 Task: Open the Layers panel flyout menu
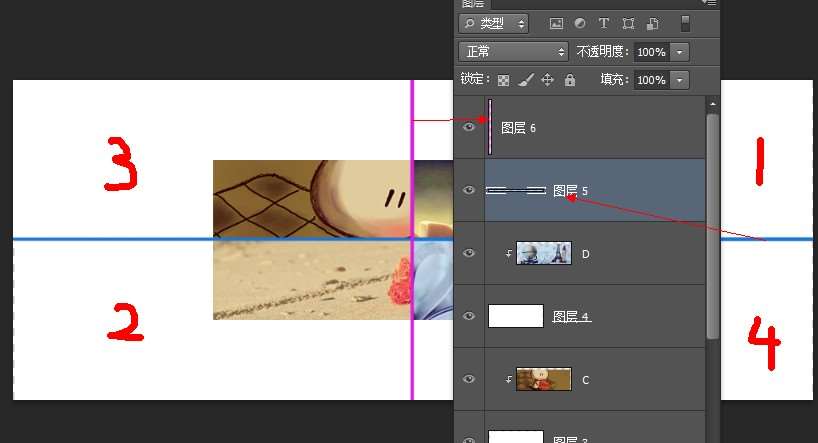tap(710, 3)
